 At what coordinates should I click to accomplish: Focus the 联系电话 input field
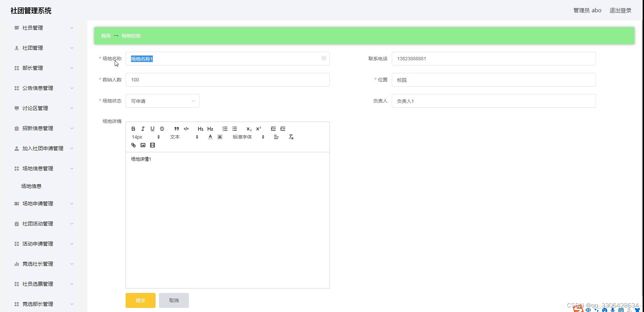[x=494, y=59]
